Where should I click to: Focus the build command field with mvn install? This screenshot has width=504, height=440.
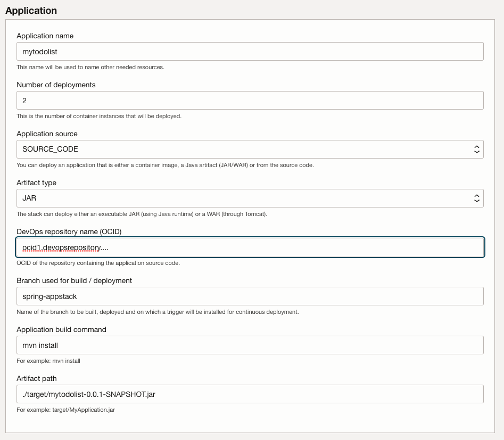click(250, 345)
